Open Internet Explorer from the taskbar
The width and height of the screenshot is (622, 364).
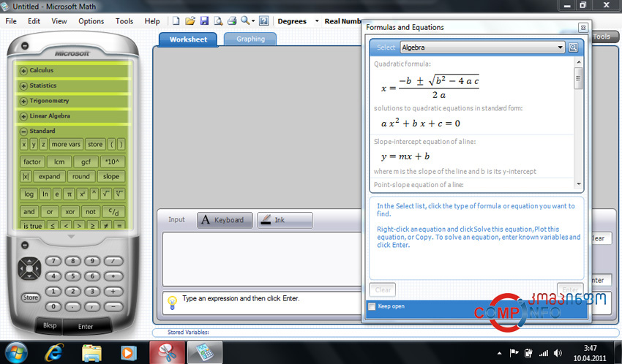coord(54,352)
